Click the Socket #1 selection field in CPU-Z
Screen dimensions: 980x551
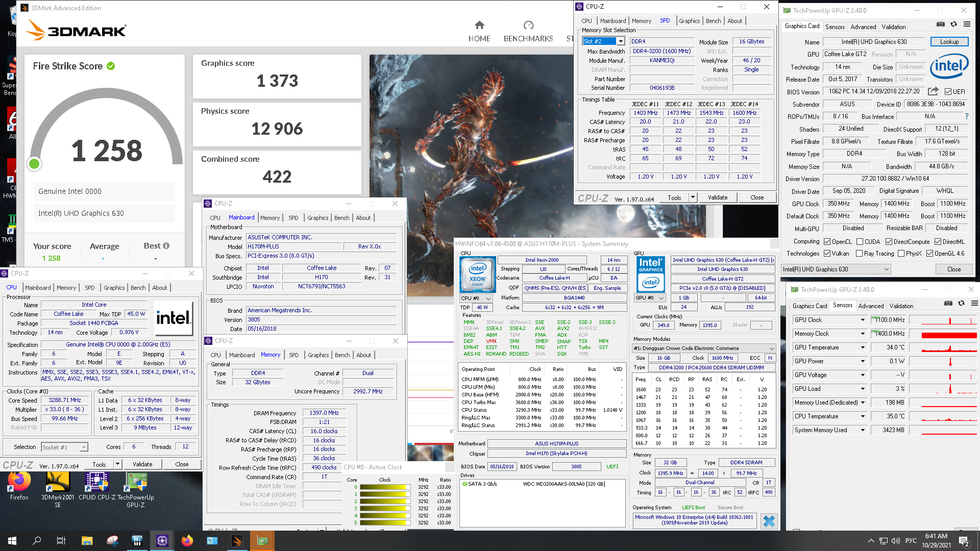64,447
